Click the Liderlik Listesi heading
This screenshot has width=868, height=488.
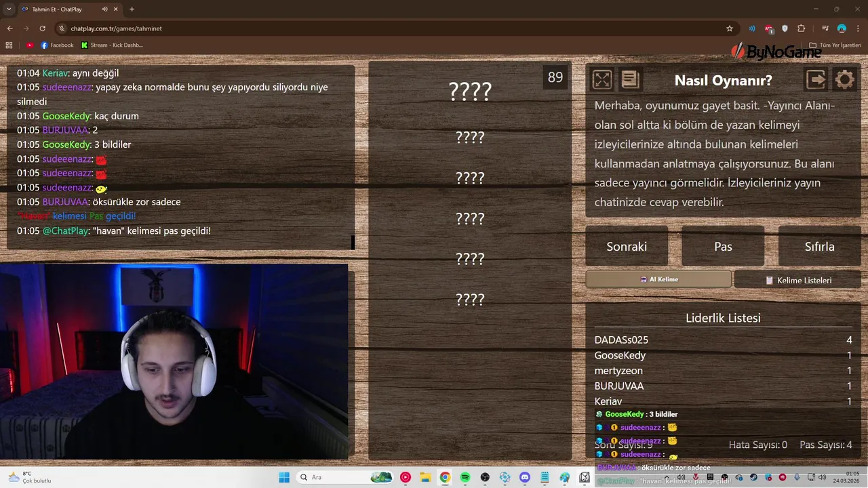723,318
